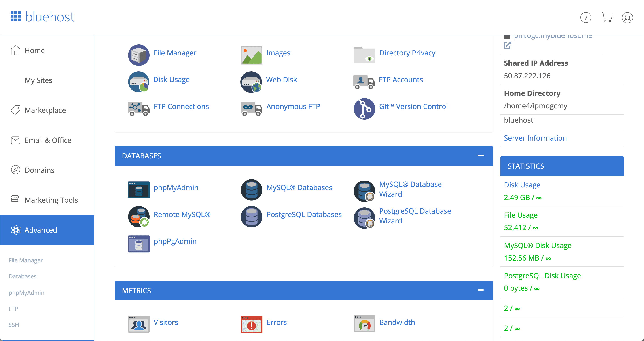Open the Anonymous FTP text link
The width and height of the screenshot is (644, 341).
[293, 106]
